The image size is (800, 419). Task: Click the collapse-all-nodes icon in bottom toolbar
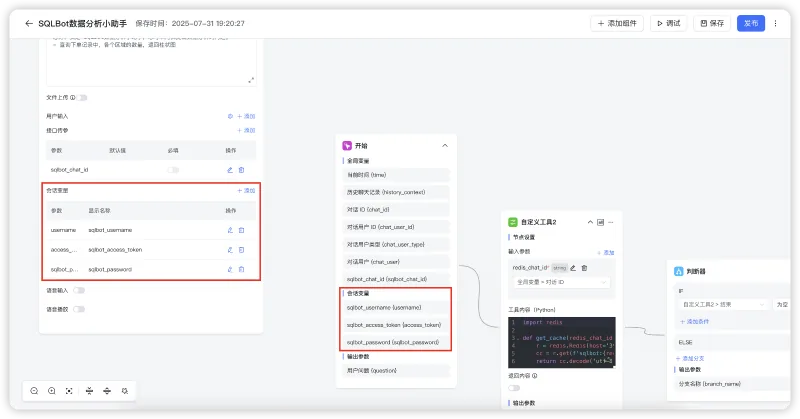click(89, 391)
